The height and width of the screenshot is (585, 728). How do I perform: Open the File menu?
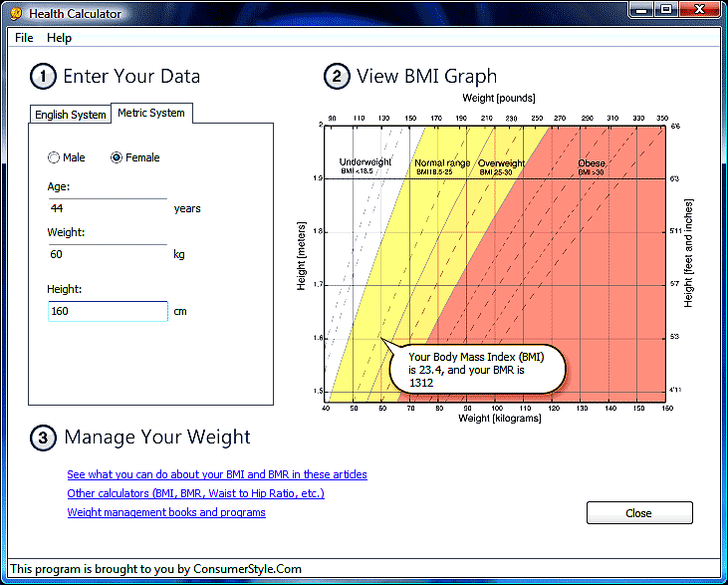(24, 38)
